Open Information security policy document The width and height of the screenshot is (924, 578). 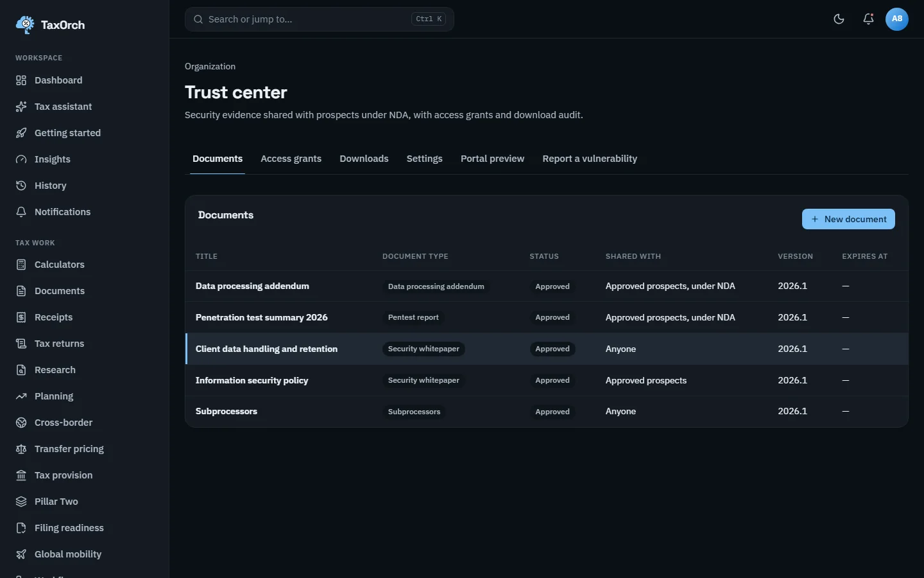[x=252, y=380]
